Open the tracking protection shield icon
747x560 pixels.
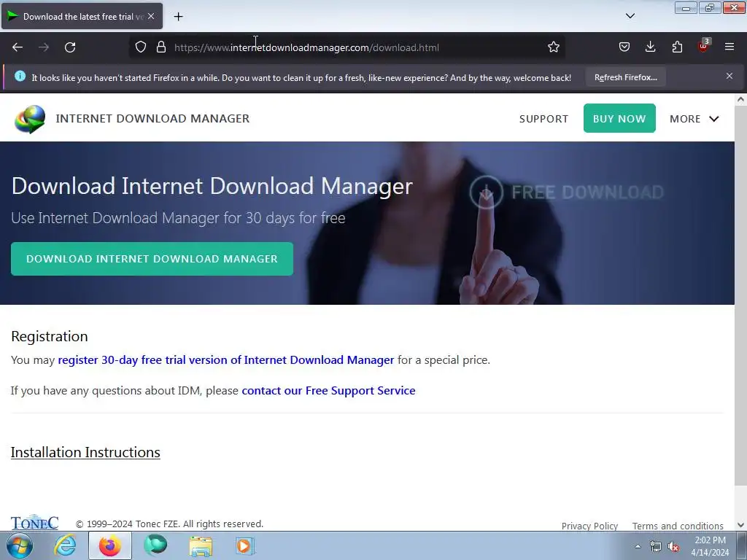141,47
